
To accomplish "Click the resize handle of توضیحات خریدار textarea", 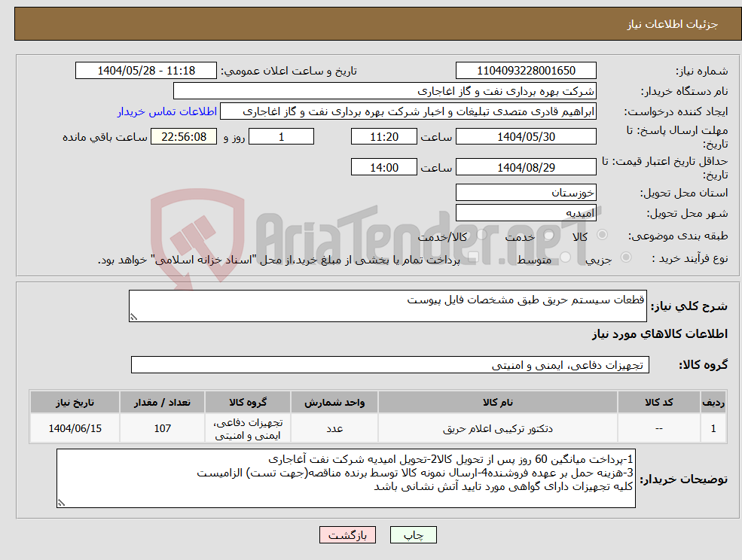I will point(62,503).
